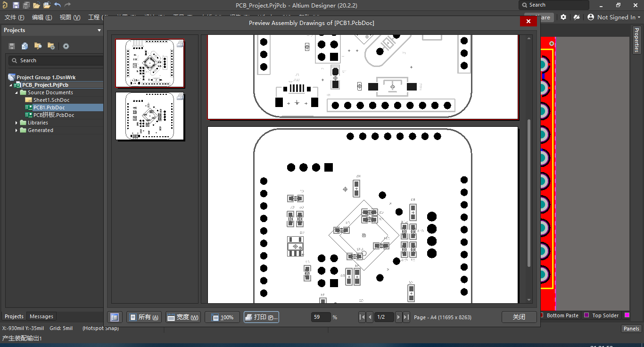Go to first page in preview
This screenshot has height=347, width=644.
pos(362,317)
